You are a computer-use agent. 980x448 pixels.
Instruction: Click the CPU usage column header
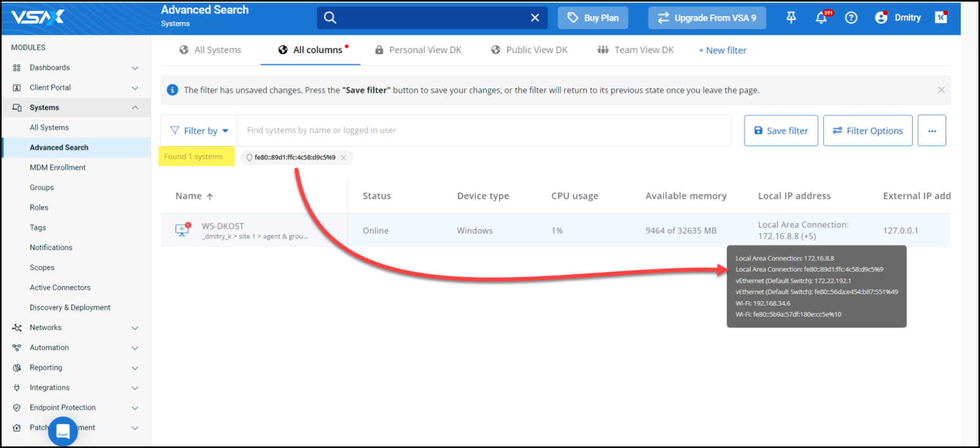(x=574, y=196)
